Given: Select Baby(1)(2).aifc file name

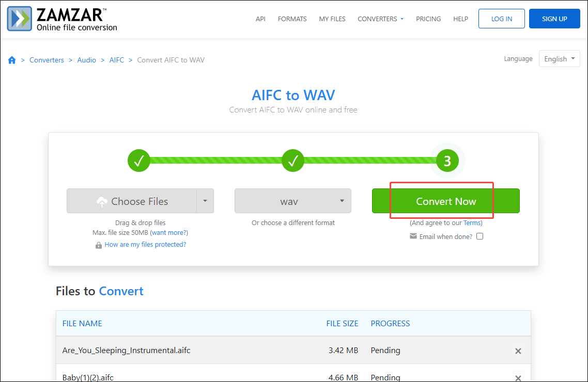Looking at the screenshot, I should click(x=88, y=377).
